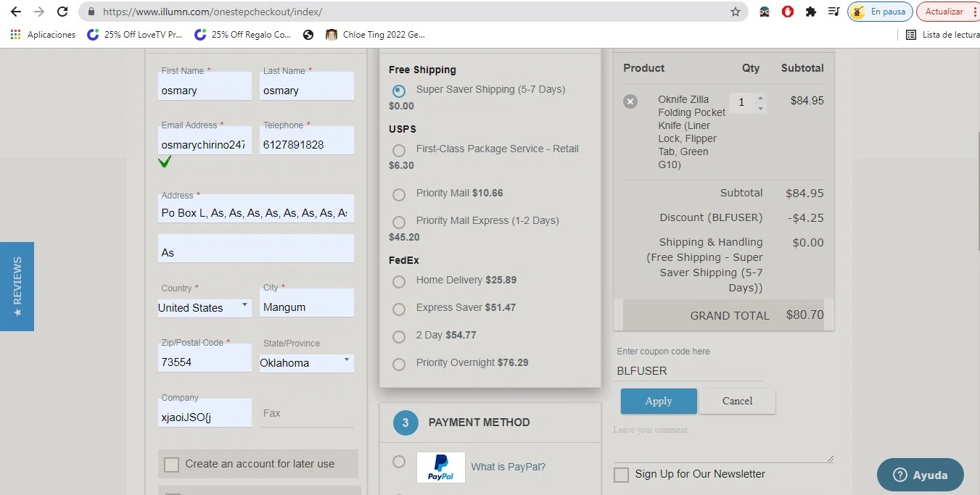Select FedEx Express Saver $51.47
This screenshot has width=980, height=495.
click(399, 309)
